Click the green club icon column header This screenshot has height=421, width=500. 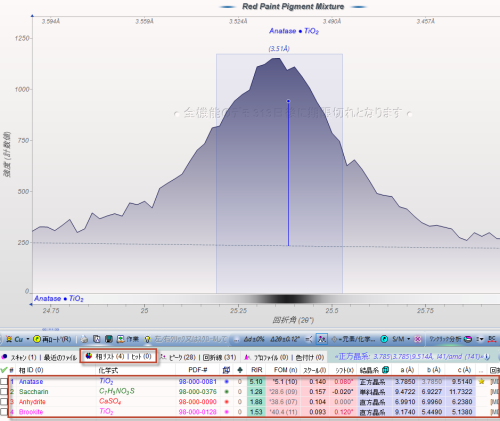(x=240, y=370)
